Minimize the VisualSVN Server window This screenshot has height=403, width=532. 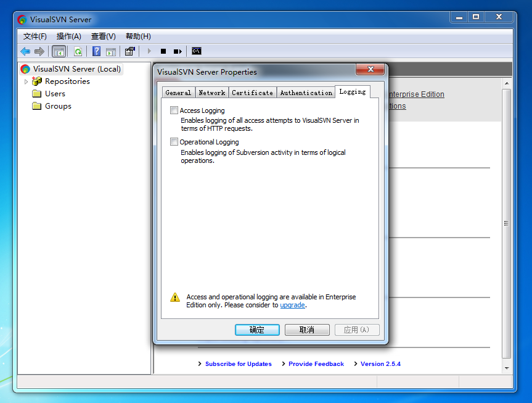[459, 17]
